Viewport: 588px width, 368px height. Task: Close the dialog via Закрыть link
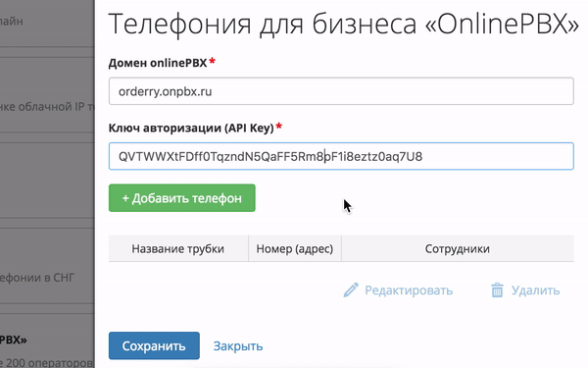238,345
